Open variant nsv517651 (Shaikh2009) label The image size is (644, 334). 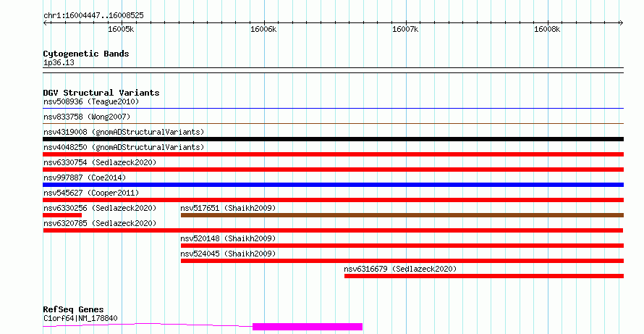coord(228,208)
